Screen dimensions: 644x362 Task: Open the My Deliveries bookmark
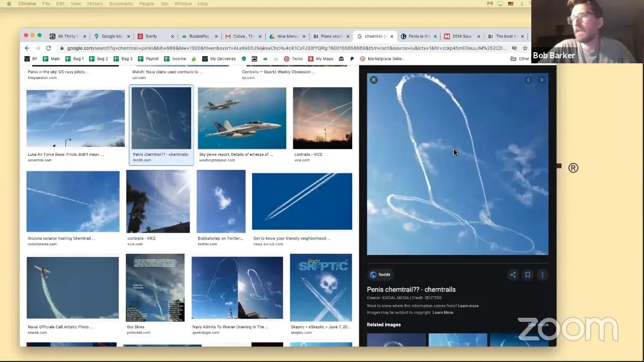[219, 59]
